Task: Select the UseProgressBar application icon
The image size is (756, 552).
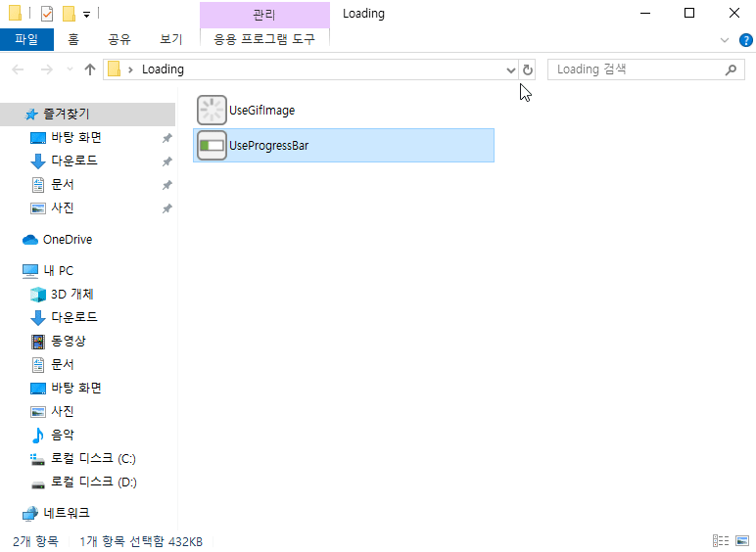Action: (x=212, y=146)
